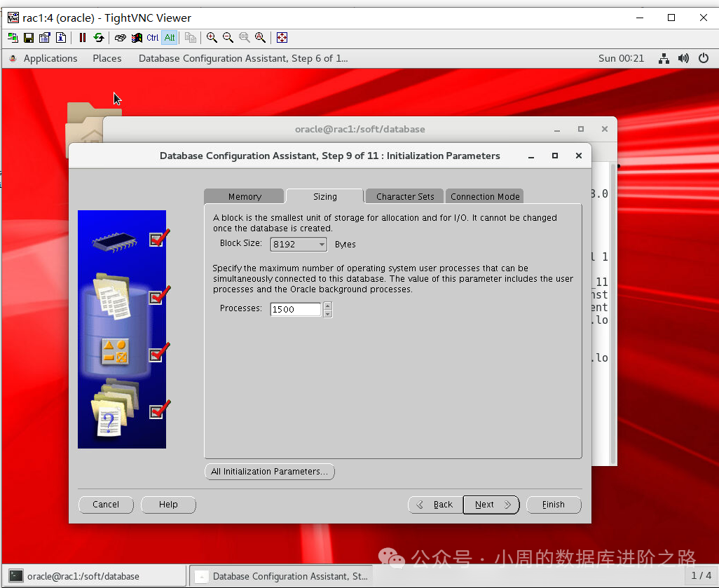Go Back to the previous step
Screen dimensions: 719x588
[435, 505]
